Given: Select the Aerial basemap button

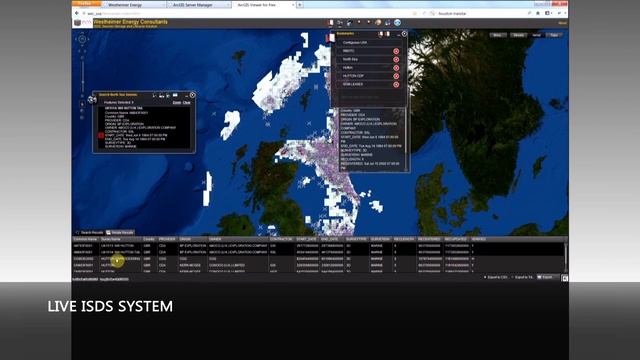Looking at the screenshot, I should click(536, 35).
